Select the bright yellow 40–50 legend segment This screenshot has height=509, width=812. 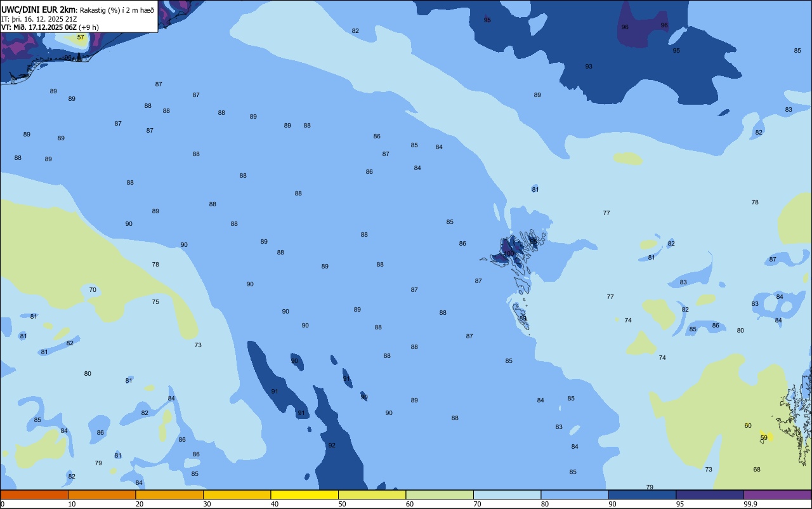pyautogui.click(x=304, y=494)
